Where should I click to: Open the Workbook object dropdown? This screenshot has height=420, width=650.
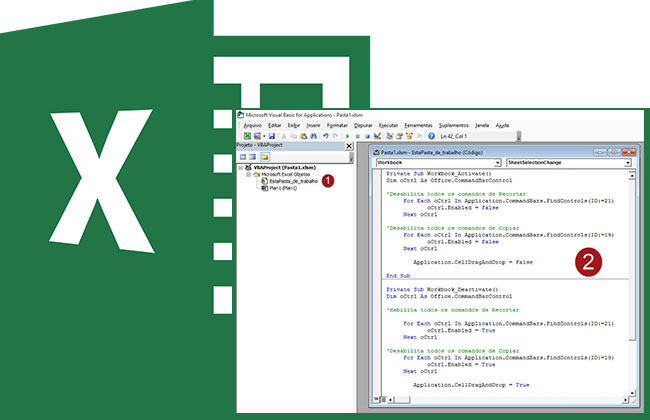point(497,163)
